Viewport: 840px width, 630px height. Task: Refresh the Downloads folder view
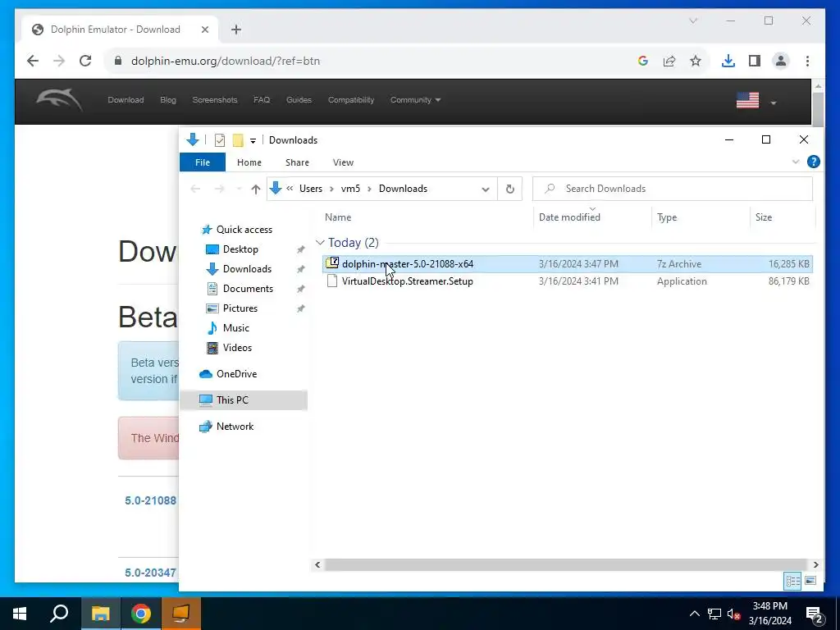coord(510,189)
